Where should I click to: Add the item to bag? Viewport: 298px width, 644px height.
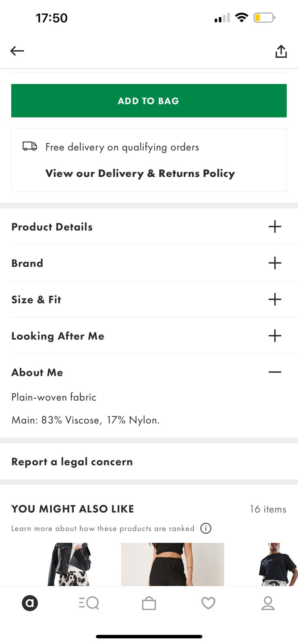pos(149,101)
